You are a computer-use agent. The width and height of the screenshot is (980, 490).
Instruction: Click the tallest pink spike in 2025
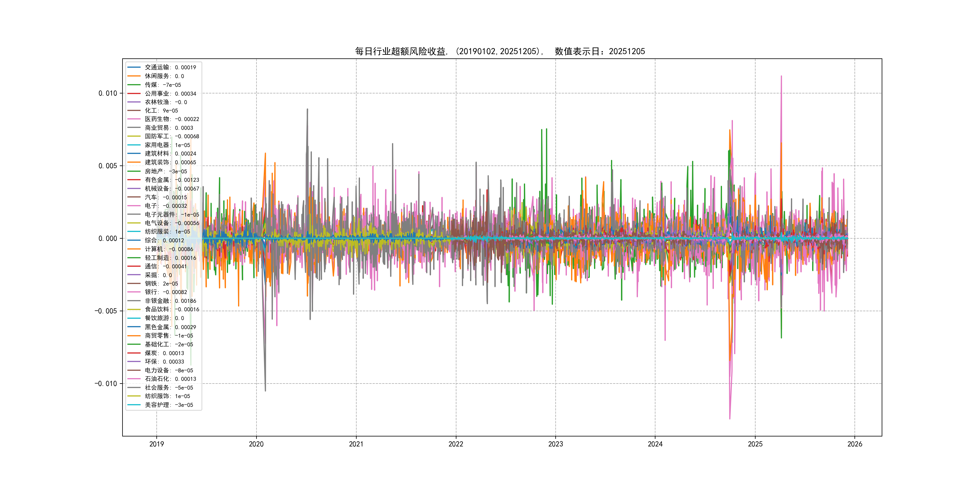pos(781,82)
